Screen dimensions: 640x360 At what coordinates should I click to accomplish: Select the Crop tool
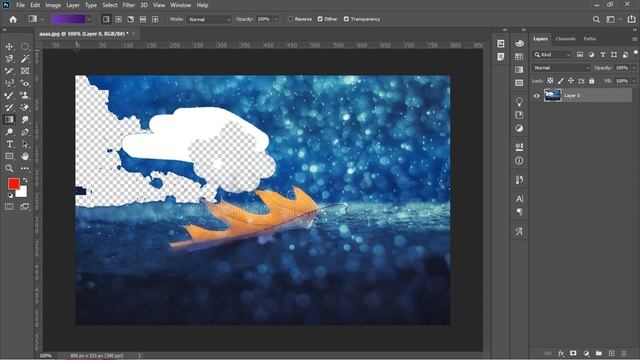click(9, 71)
